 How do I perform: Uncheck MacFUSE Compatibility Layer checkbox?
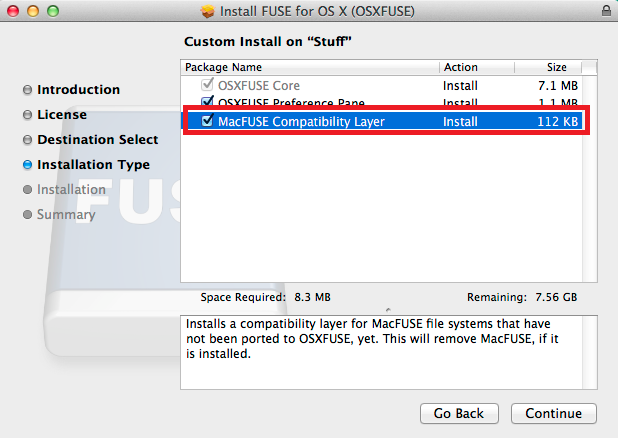coord(208,121)
